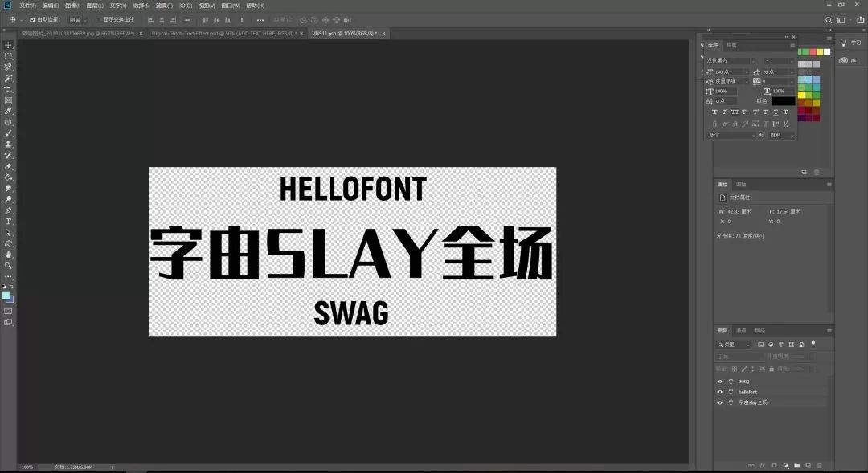This screenshot has height=473, width=868.
Task: Toggle visibility of the hellofont layer
Action: click(719, 392)
